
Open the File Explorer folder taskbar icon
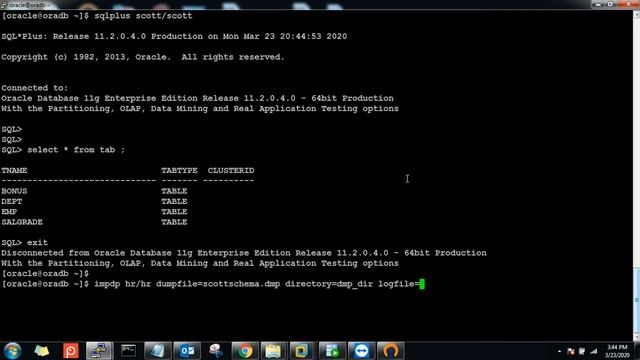[x=273, y=351]
